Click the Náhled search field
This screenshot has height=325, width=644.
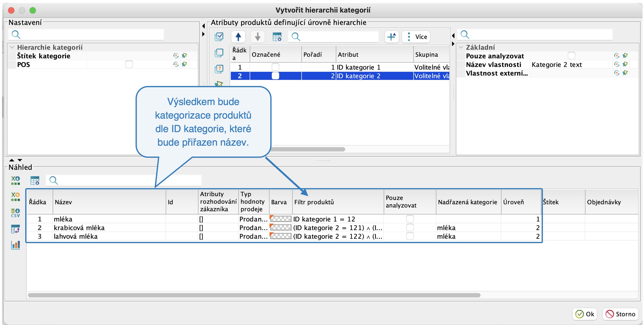pos(123,180)
